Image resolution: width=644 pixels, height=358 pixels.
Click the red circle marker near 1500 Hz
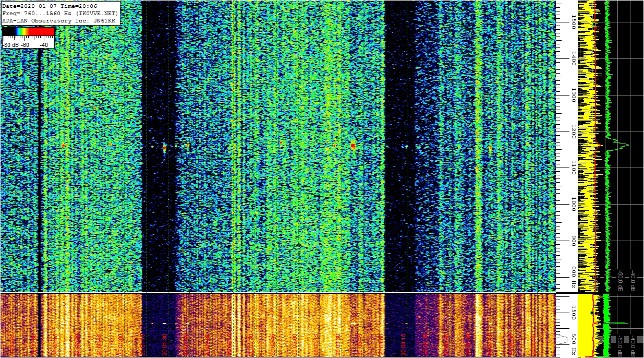coord(598,28)
